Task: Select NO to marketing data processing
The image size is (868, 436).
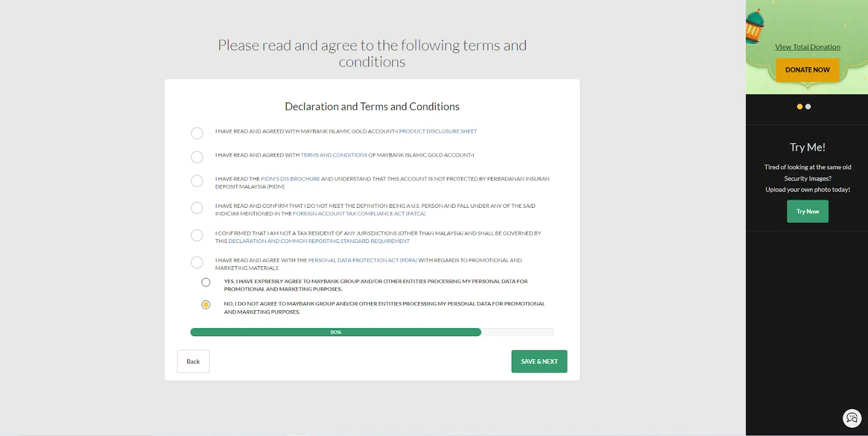Action: point(206,305)
